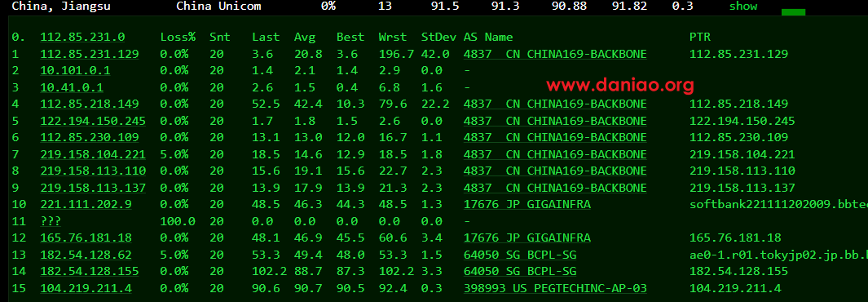868x302 pixels.
Task: Open AS 4837 CHINA169-BACKBONE link for hop 1
Action: click(555, 54)
